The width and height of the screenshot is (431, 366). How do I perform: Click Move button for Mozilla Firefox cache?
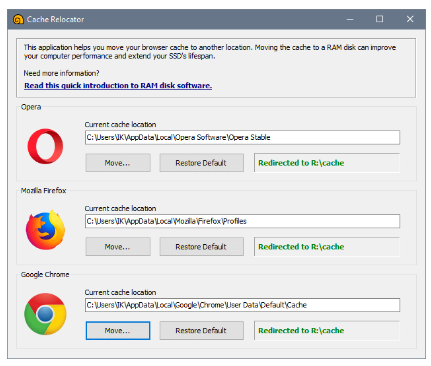[x=118, y=247]
